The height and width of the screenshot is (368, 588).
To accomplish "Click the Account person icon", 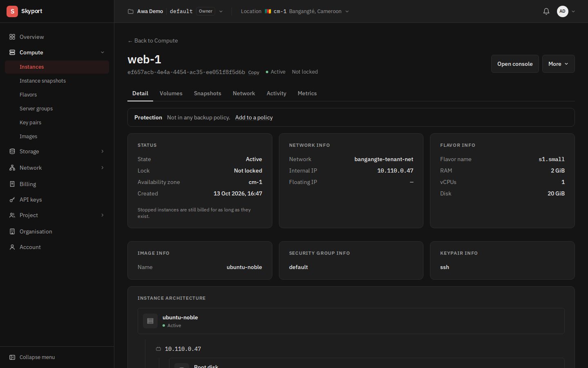I will point(12,247).
